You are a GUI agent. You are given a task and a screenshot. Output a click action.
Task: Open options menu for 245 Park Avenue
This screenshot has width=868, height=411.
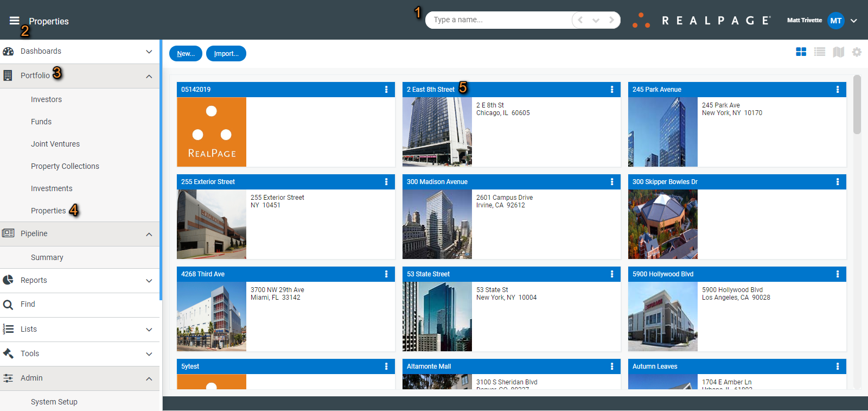(838, 90)
